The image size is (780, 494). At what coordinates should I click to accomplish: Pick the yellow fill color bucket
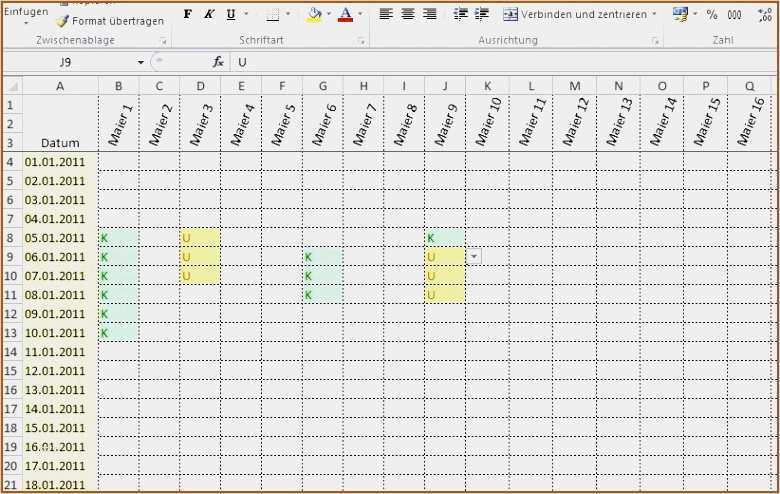coord(314,14)
